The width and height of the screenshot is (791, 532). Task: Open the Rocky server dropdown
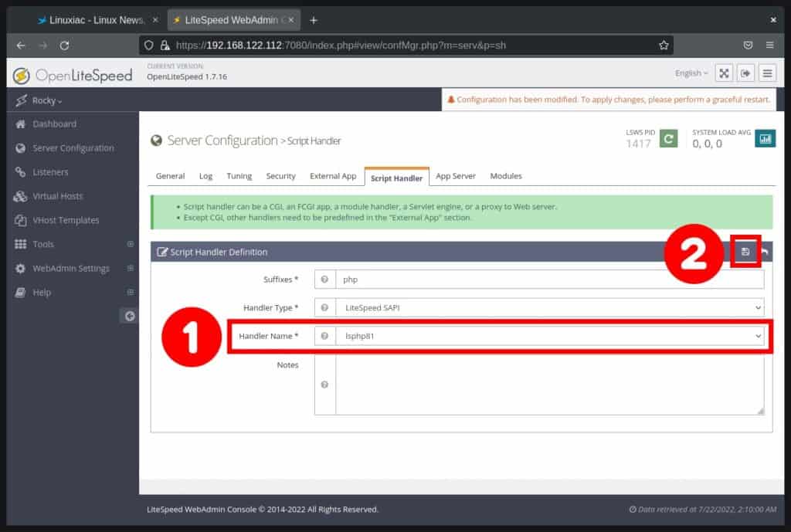point(46,101)
